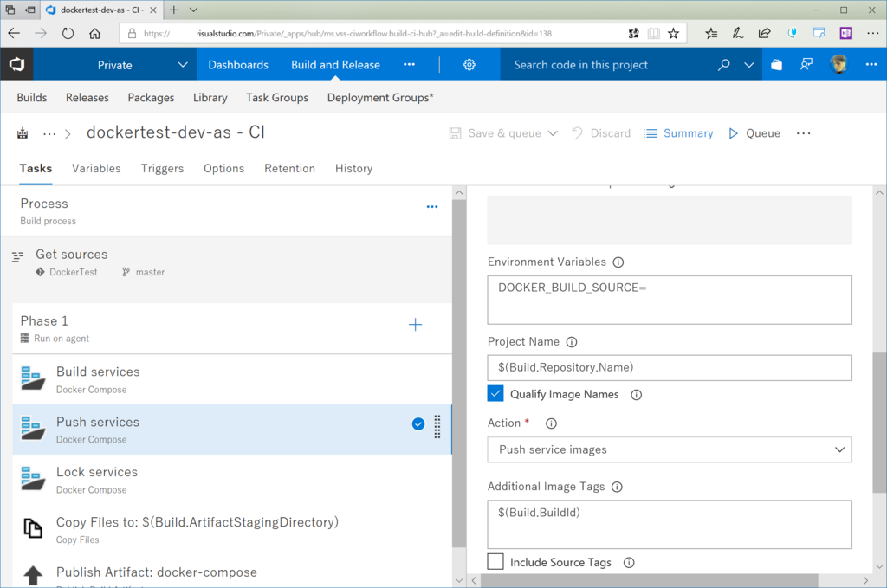Click the Publish Artifact arrow icon
This screenshot has height=588, width=887.
(33, 576)
